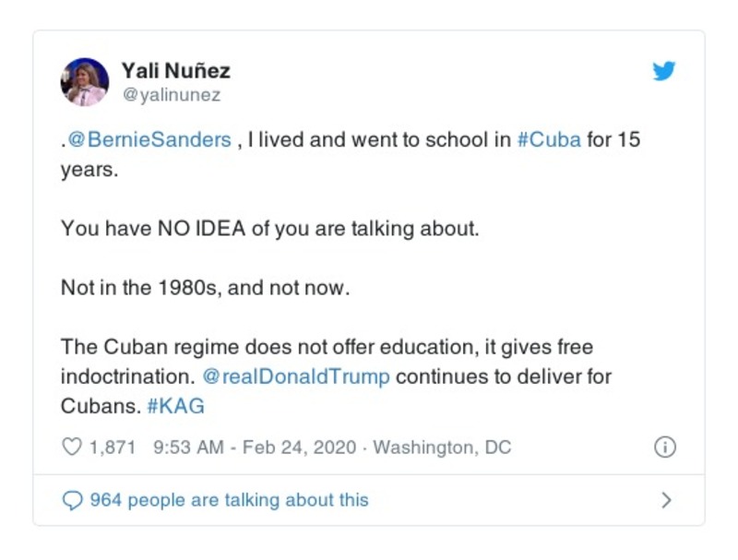Click the "Cuban regime does not offer education" text

point(327,348)
